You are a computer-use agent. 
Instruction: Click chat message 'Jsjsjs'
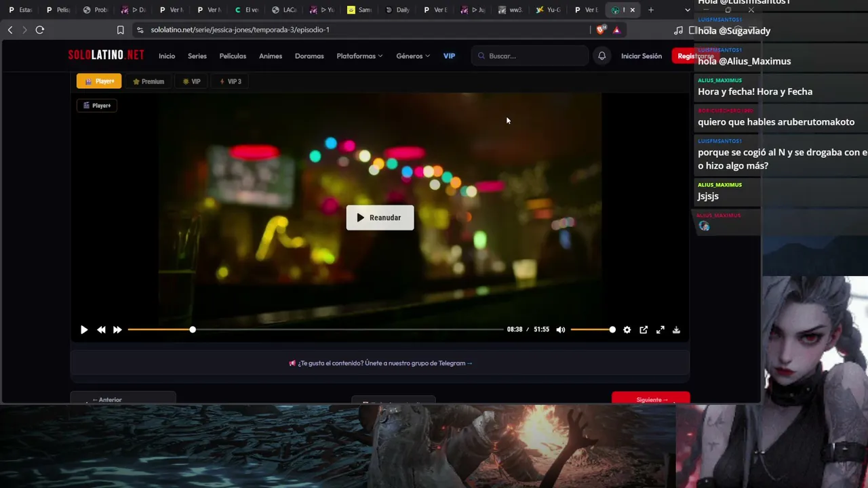click(708, 196)
